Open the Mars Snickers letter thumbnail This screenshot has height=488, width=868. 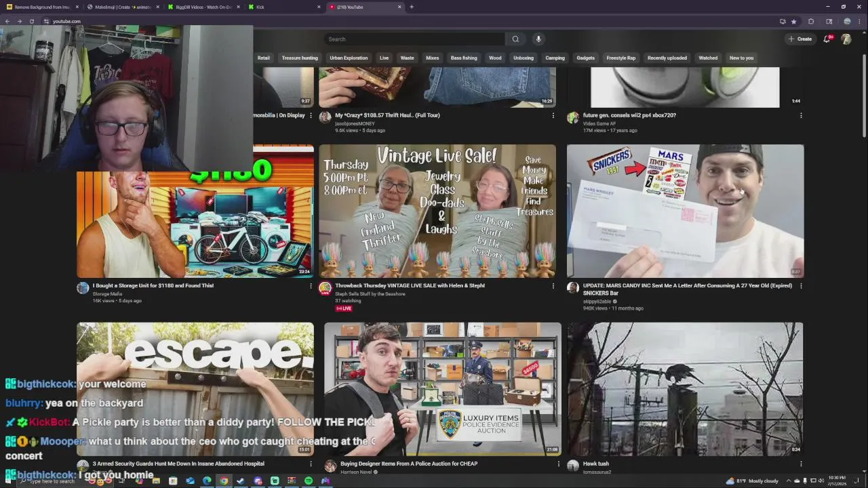pyautogui.click(x=686, y=211)
